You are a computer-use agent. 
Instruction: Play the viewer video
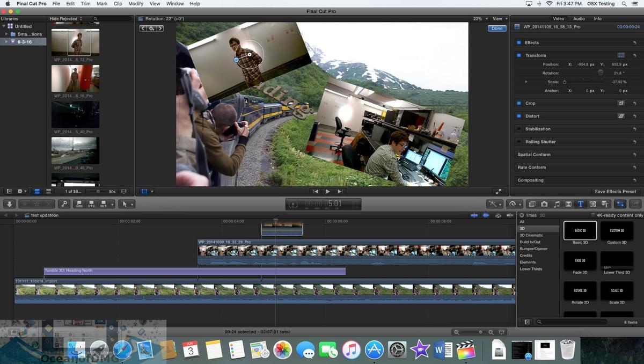coord(328,191)
